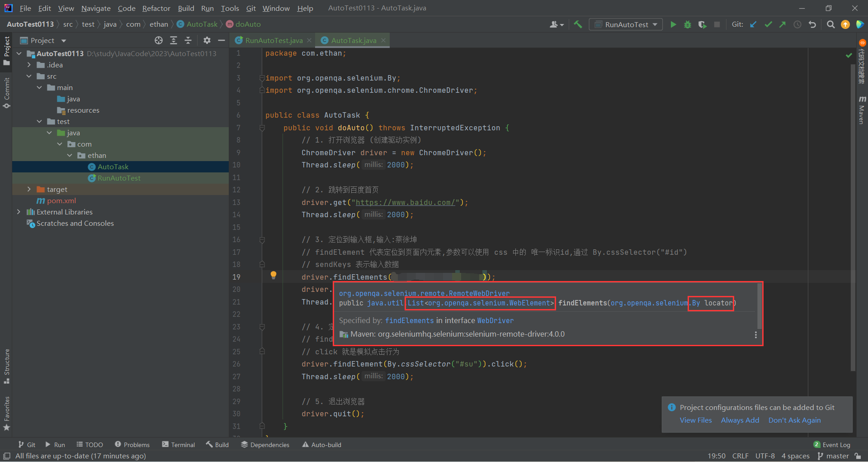868x462 pixels.
Task: Locate opened file in Project tree
Action: click(x=159, y=40)
